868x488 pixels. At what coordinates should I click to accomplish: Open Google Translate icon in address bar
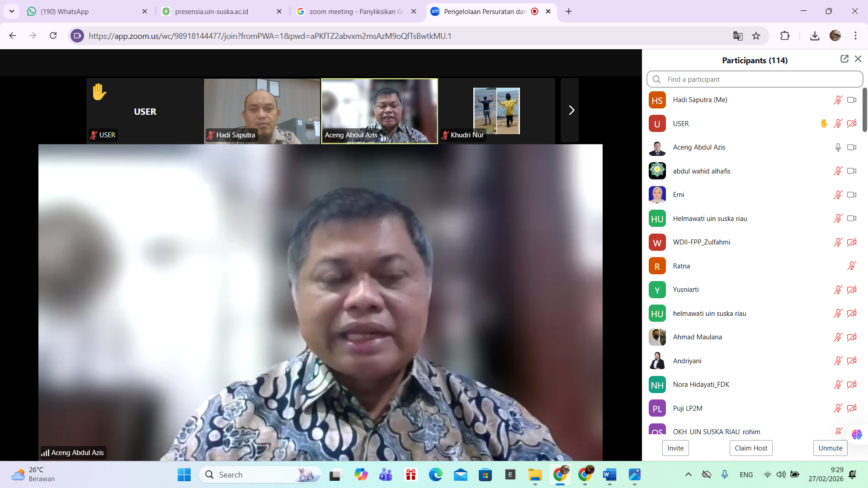click(x=738, y=36)
